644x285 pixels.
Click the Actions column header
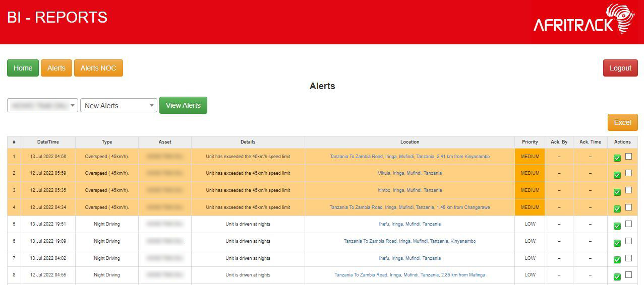(x=622, y=142)
